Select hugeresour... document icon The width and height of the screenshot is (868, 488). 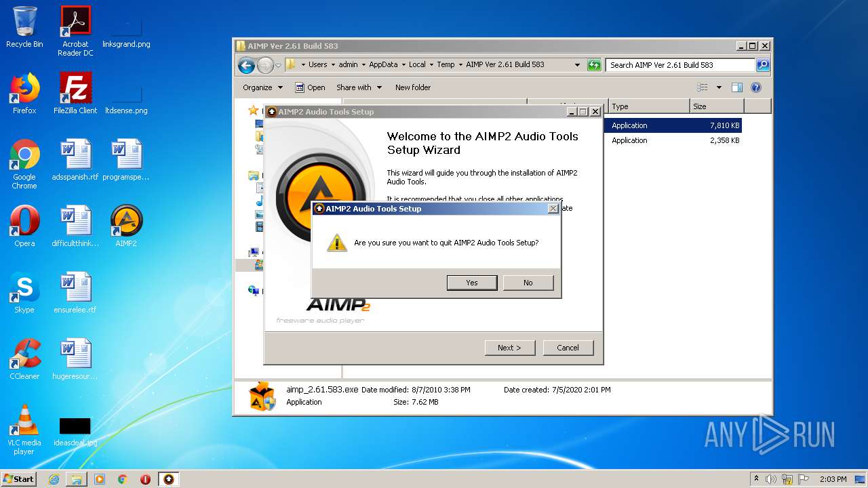(x=75, y=359)
